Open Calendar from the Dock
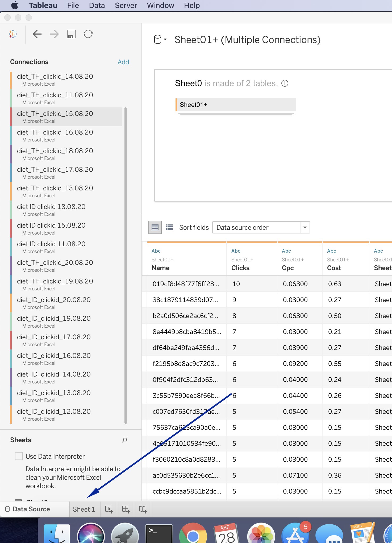Screen dimensions: 392x543 tap(227, 533)
